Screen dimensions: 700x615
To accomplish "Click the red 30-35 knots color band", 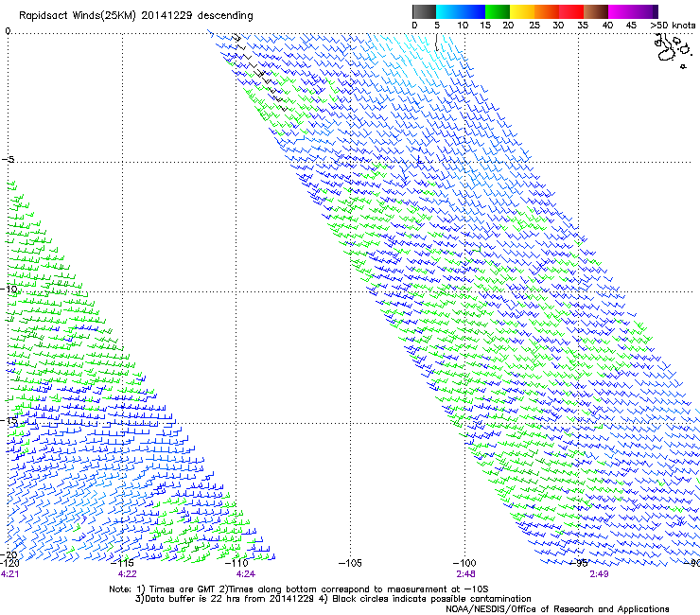I will pyautogui.click(x=571, y=11).
